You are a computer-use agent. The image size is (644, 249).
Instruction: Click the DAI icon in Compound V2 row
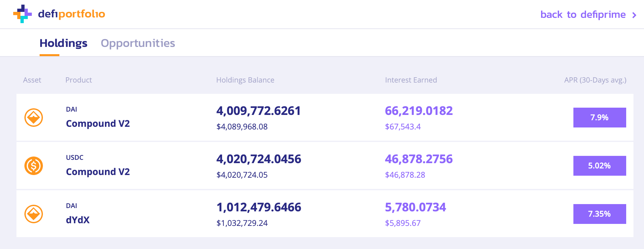pos(34,118)
